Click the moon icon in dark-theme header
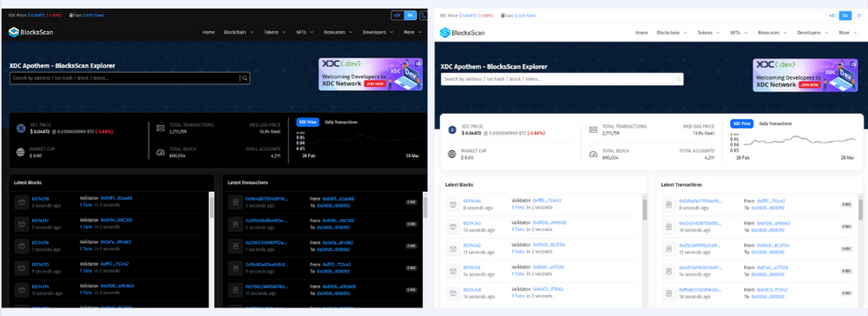The image size is (868, 316). pos(424,16)
